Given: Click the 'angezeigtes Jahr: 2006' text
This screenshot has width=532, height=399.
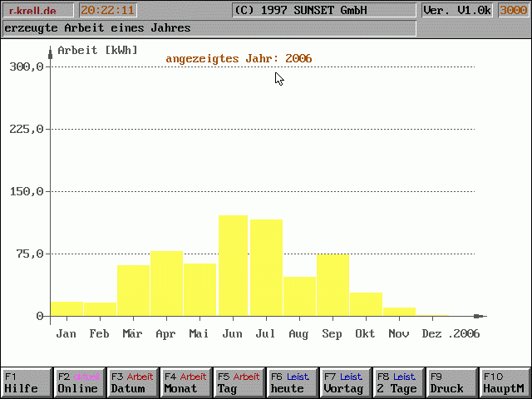Looking at the screenshot, I should click(239, 59).
